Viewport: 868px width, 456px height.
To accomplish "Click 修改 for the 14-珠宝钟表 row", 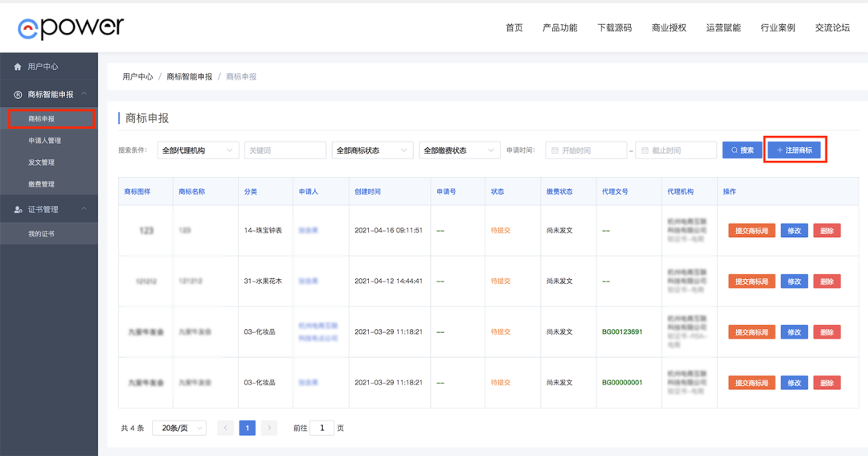I will pos(794,231).
